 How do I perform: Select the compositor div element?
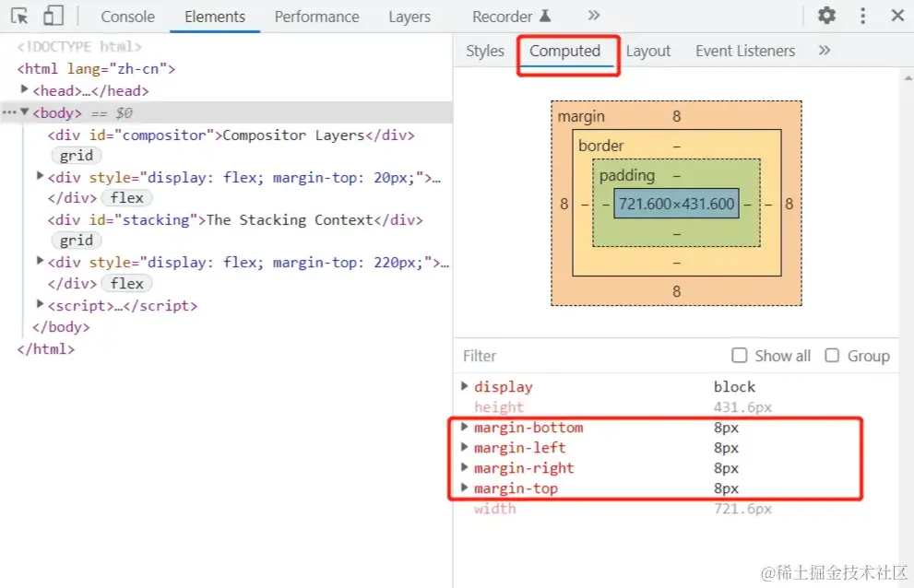click(231, 135)
